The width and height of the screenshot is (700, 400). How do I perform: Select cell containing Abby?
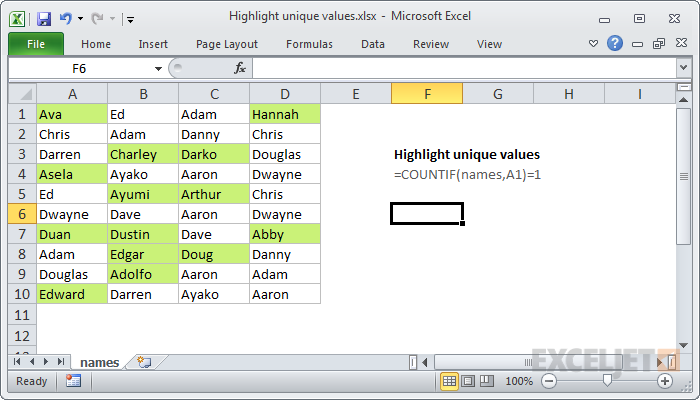click(285, 234)
